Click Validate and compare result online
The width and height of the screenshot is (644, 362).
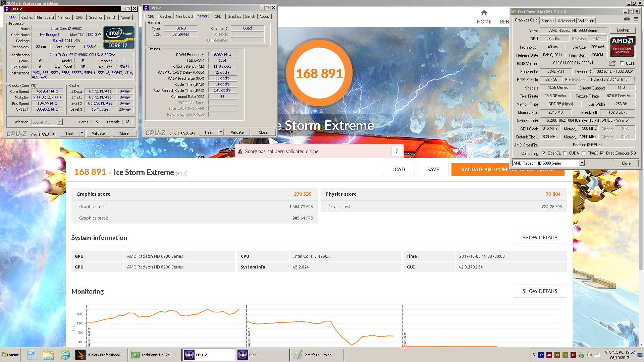coord(508,170)
